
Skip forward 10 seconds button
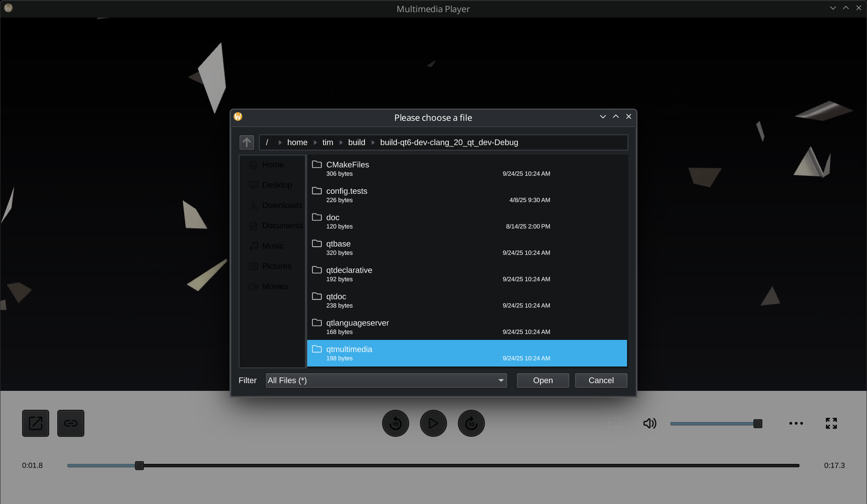coord(471,423)
